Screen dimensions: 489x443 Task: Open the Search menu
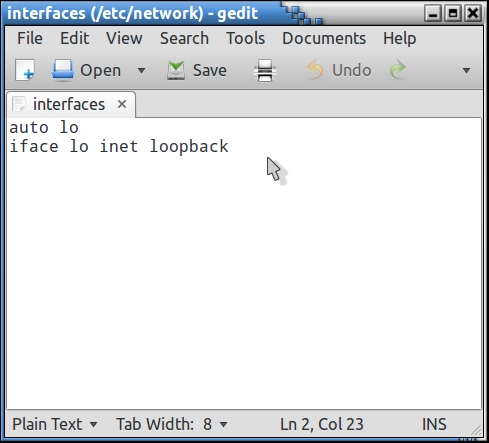[x=184, y=38]
